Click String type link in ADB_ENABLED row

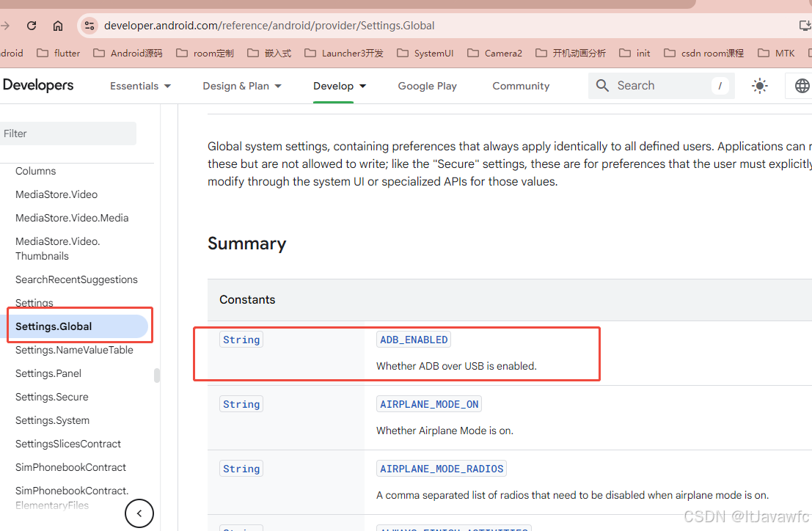point(241,340)
